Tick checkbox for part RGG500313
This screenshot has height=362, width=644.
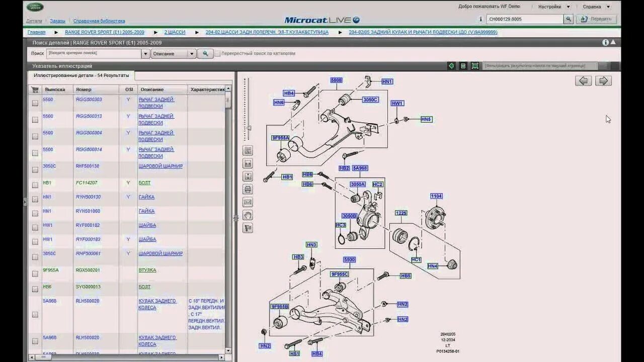(35, 120)
